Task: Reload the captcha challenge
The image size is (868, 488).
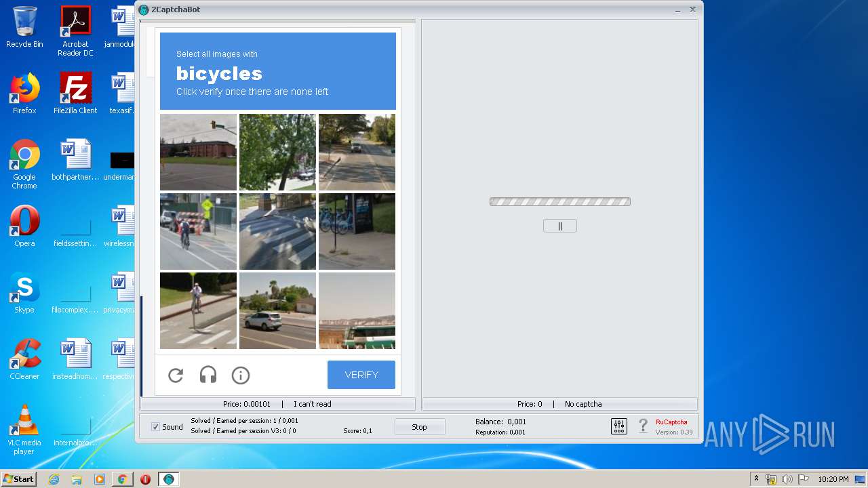Action: [x=176, y=375]
